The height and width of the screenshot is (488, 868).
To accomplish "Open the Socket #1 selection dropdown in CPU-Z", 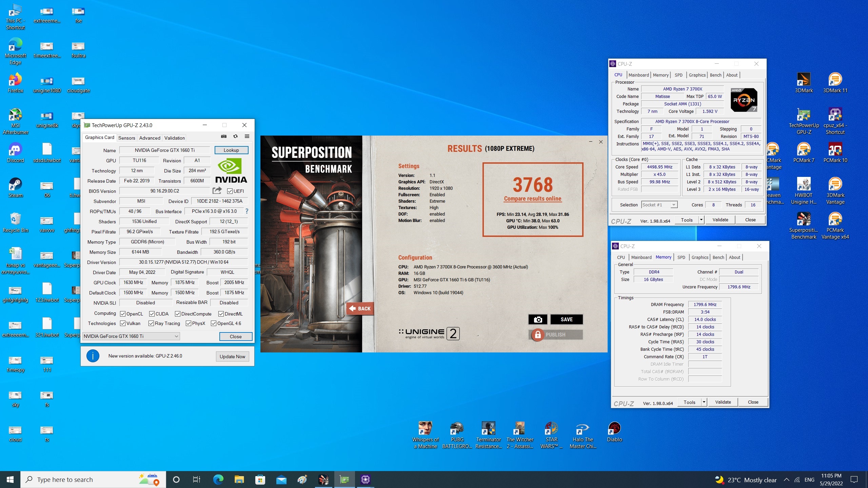I will [659, 205].
